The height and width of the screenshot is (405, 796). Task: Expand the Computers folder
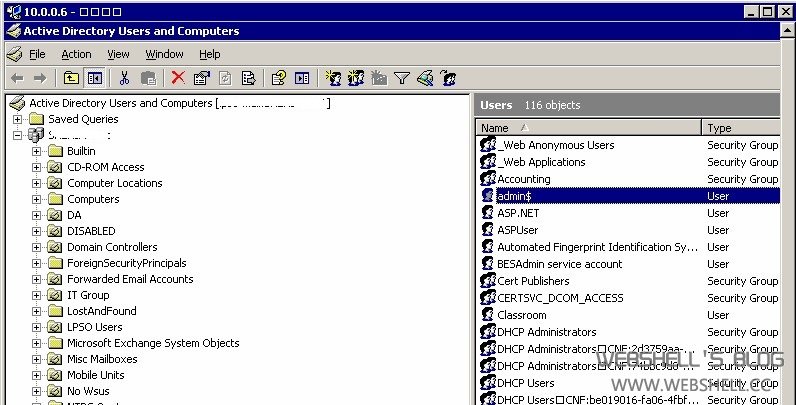(x=36, y=199)
